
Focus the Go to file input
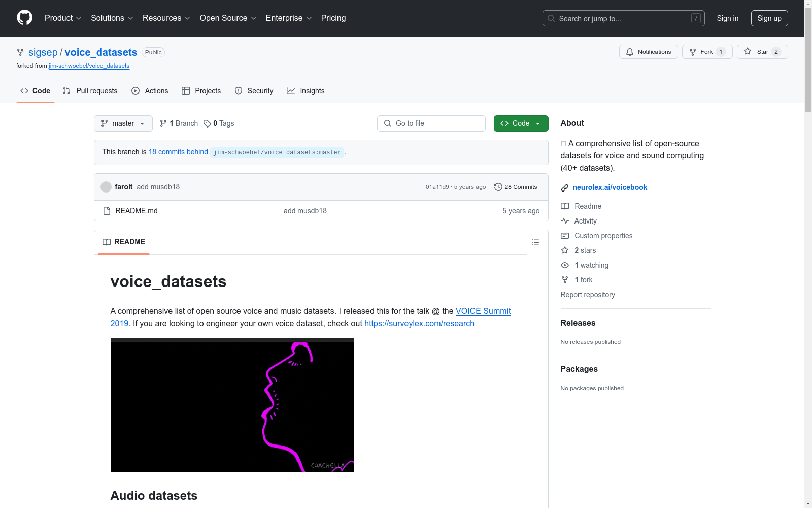431,123
